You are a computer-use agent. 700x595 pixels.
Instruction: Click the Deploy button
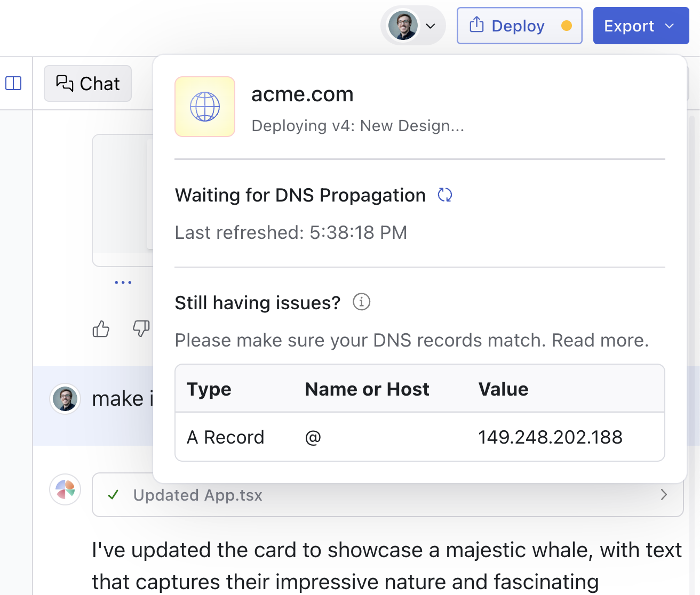(519, 26)
